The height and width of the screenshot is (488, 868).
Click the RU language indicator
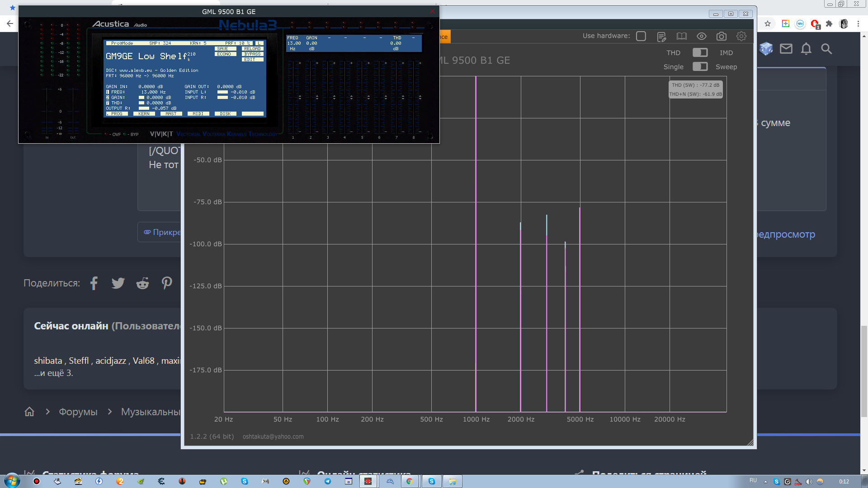[x=753, y=480]
